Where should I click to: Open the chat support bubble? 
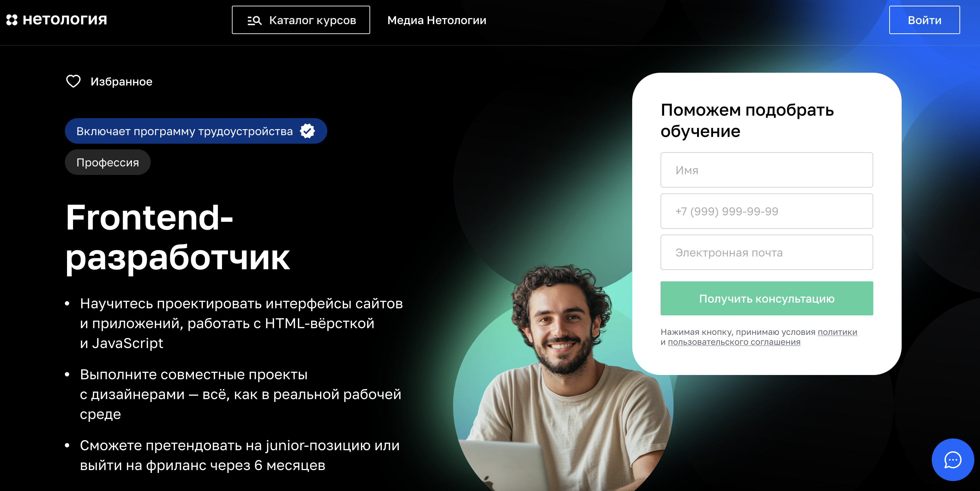[x=953, y=459]
